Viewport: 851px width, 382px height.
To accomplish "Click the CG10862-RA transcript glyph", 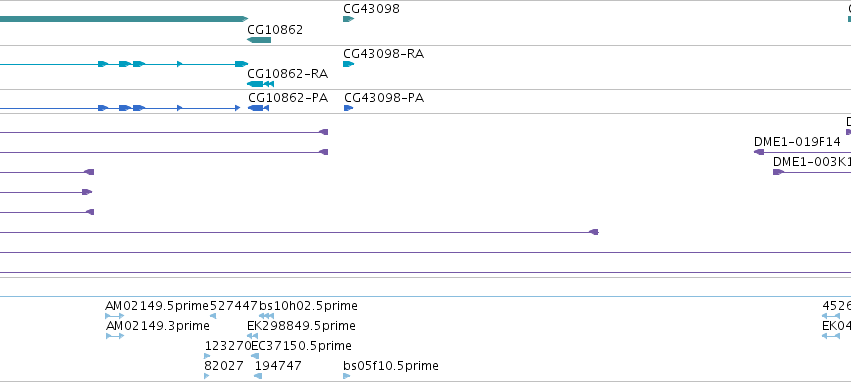I will tap(261, 84).
